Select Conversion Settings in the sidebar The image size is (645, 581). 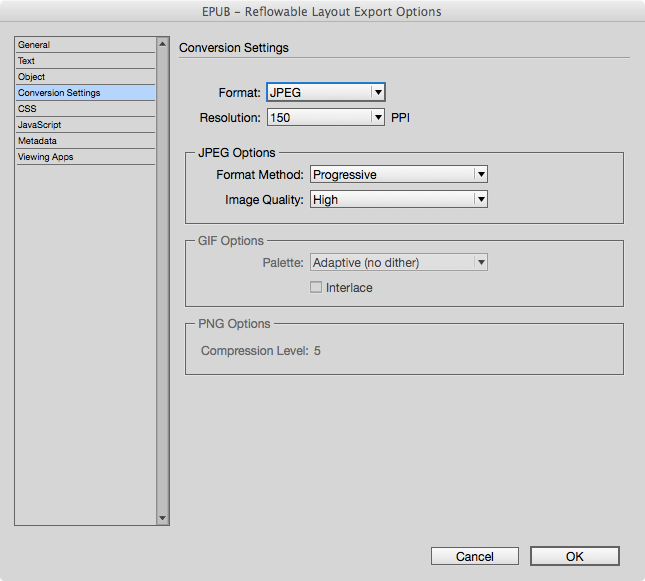(86, 93)
